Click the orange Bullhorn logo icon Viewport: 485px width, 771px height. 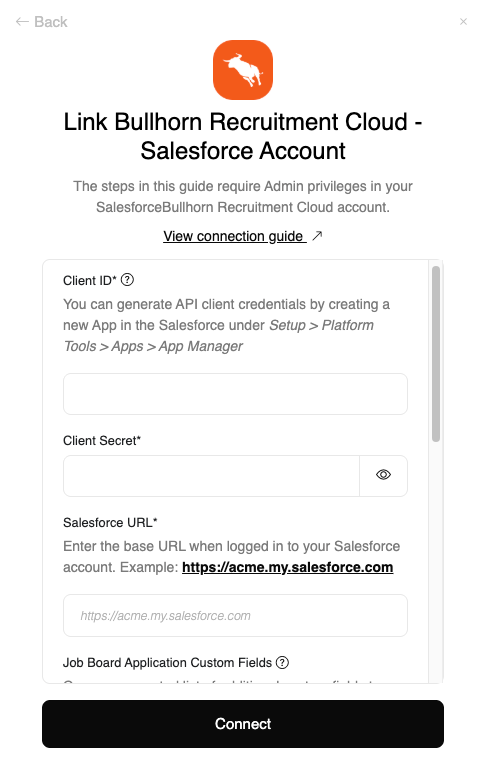[243, 70]
